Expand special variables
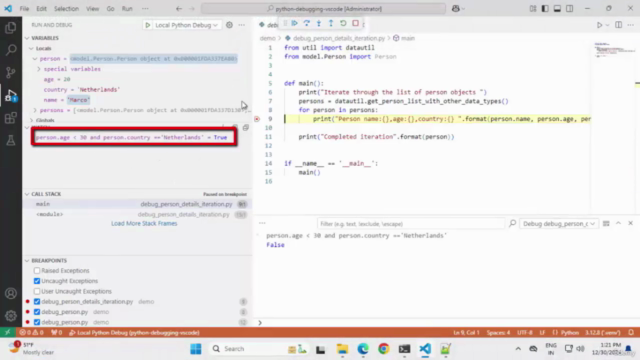Image resolution: width=640 pixels, height=360 pixels. click(39, 69)
